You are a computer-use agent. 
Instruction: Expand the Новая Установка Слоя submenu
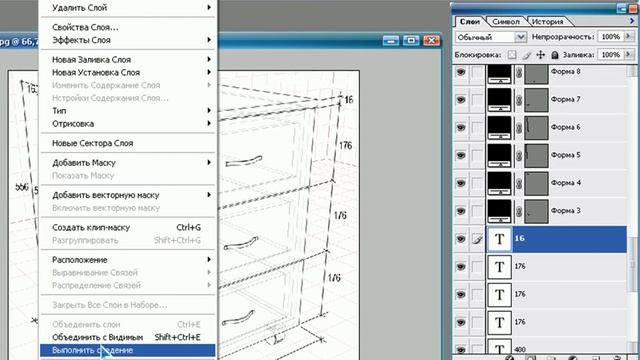tap(209, 72)
